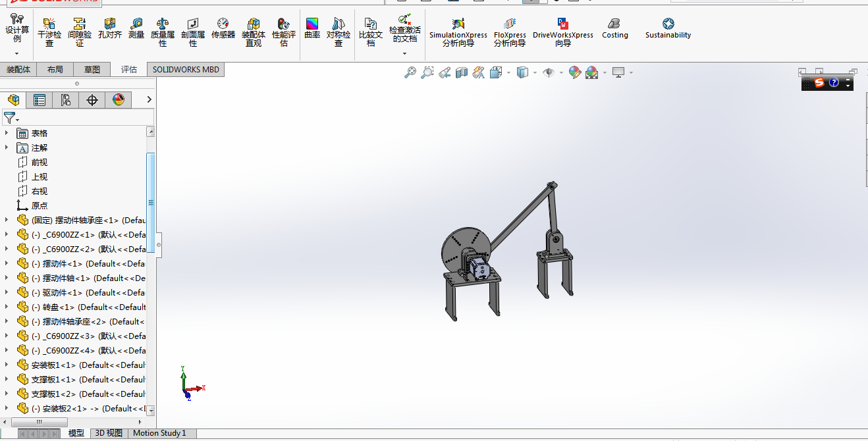The image size is (868, 441).
Task: Switch to the 3D 视图 bottom tab
Action: coord(109,433)
